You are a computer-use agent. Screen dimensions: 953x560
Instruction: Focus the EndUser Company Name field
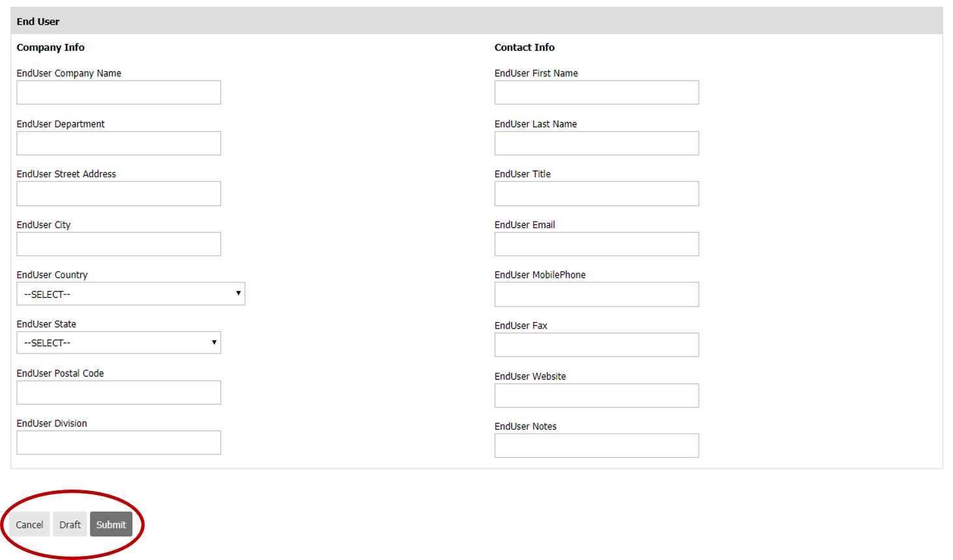coord(119,93)
